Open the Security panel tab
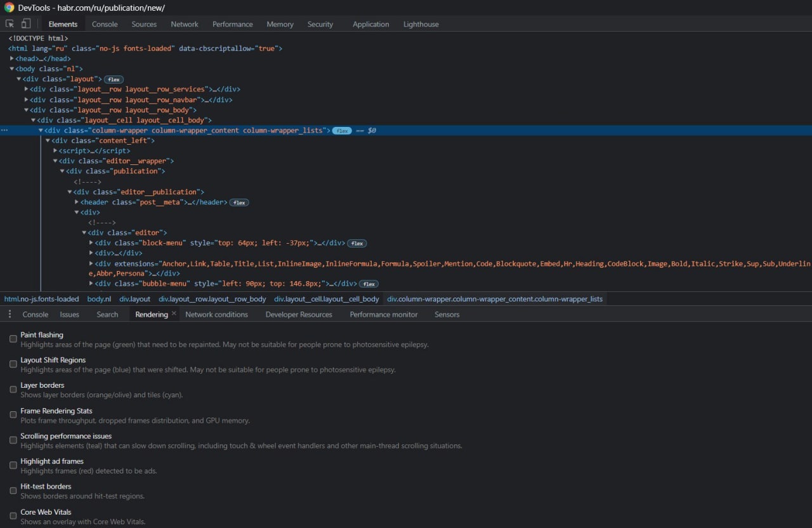Image resolution: width=812 pixels, height=528 pixels. (320, 24)
